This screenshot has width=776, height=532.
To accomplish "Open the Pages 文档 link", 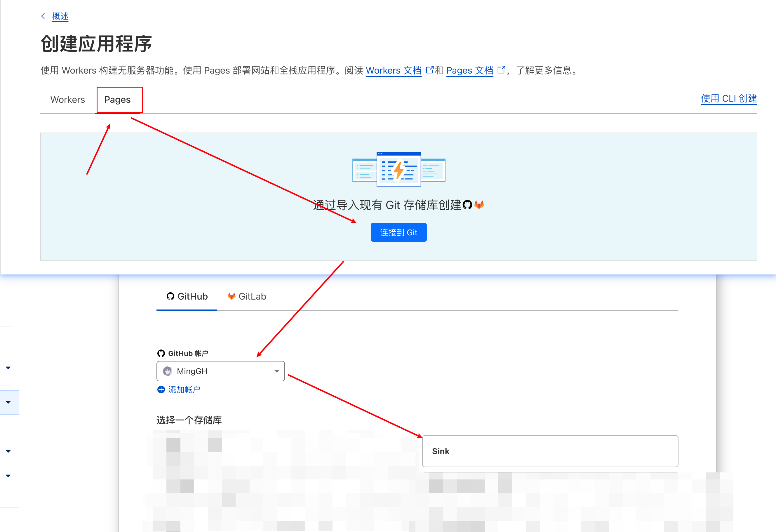I will pyautogui.click(x=469, y=70).
